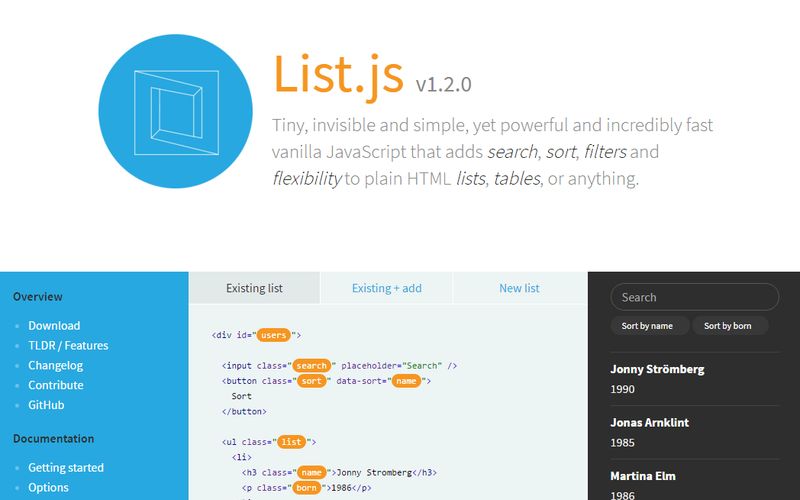
Task: Go to TLDR / Features section
Action: point(68,345)
